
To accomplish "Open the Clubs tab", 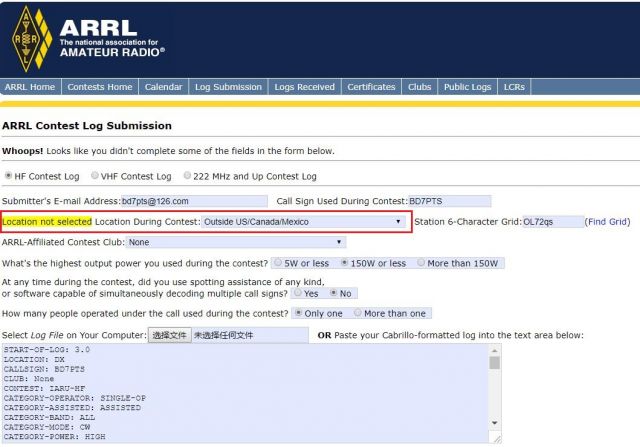I will (420, 87).
